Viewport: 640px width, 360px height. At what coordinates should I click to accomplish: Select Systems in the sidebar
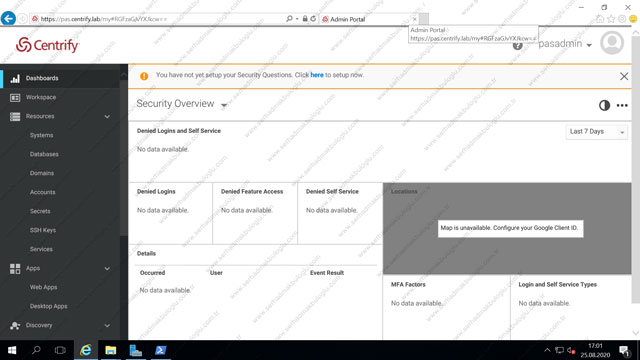pos(41,135)
